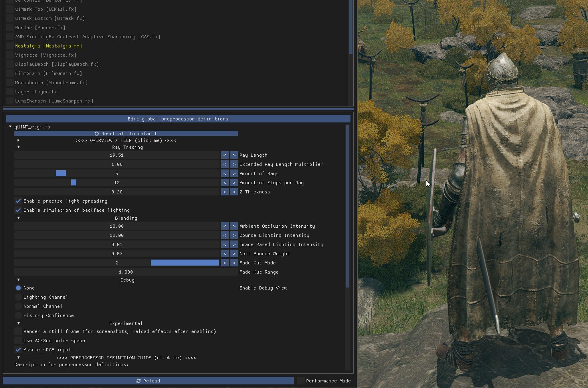Select None debug view radio
The width and height of the screenshot is (588, 388).
(x=18, y=288)
